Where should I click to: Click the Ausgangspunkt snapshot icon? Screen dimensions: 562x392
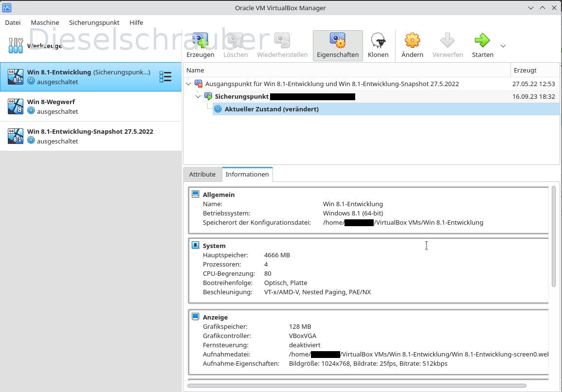pos(199,84)
